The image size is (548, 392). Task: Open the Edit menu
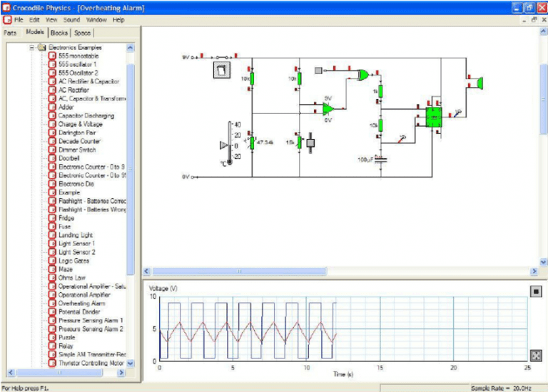point(34,20)
